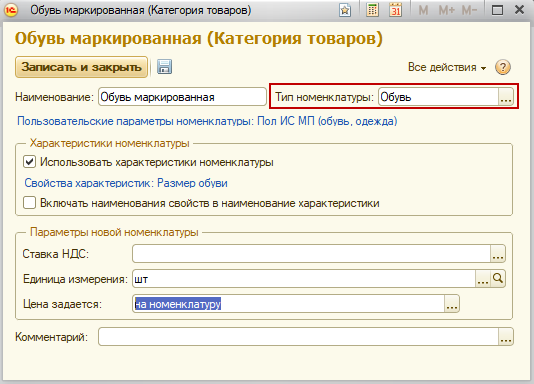Click the magnifier icon beside Единица измерения
The image size is (534, 384).
coord(498,279)
